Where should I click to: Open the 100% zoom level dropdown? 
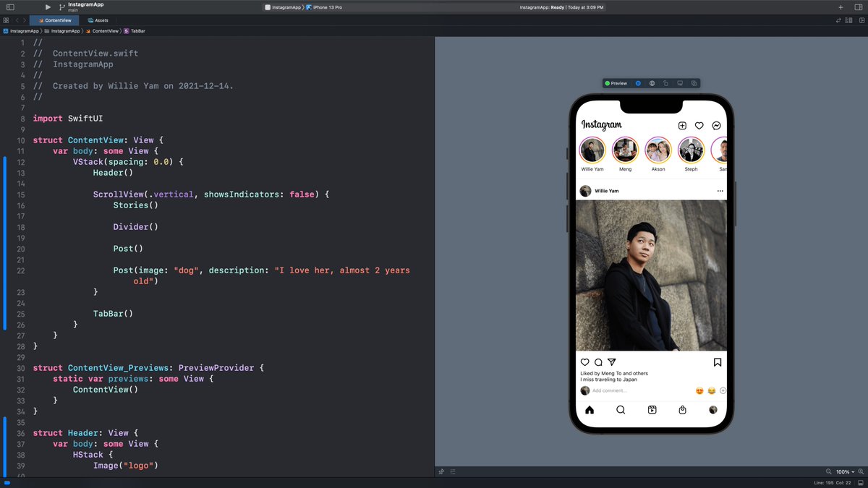pos(846,471)
